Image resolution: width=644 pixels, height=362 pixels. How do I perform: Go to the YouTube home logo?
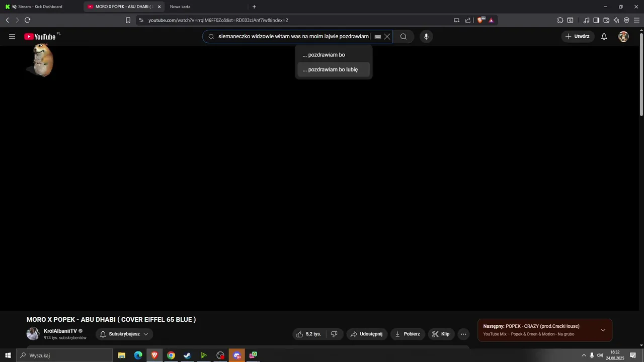(40, 36)
